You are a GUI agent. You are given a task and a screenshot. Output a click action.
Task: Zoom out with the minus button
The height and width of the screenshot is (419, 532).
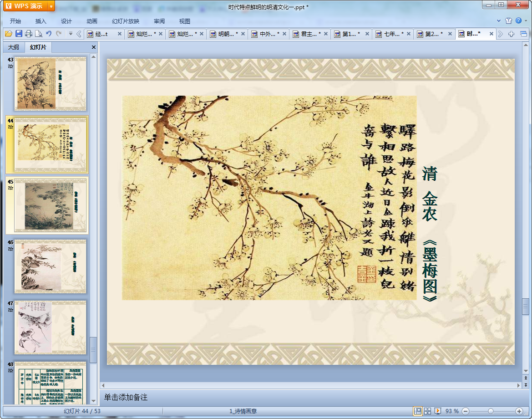pos(466,411)
